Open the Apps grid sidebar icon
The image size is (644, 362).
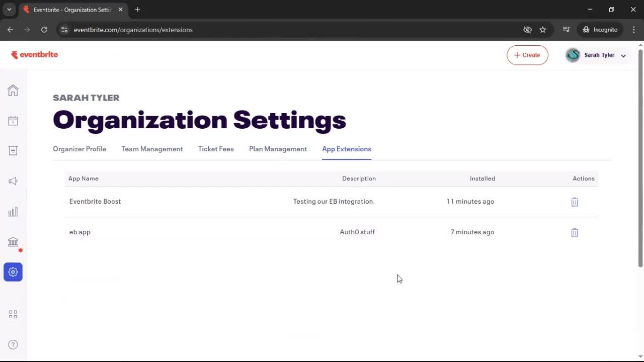pyautogui.click(x=13, y=314)
